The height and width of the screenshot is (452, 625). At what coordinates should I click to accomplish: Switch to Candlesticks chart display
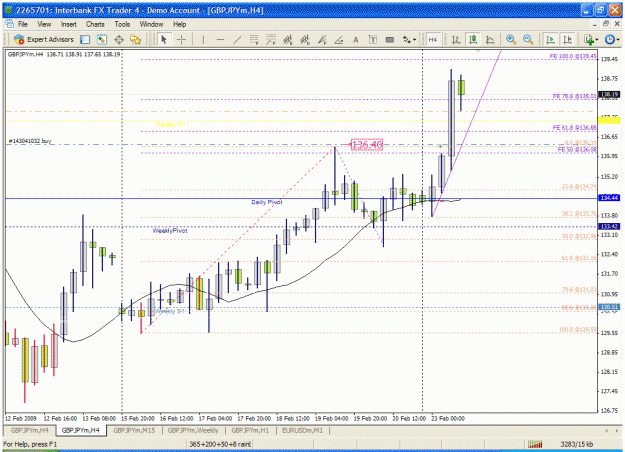click(473, 39)
